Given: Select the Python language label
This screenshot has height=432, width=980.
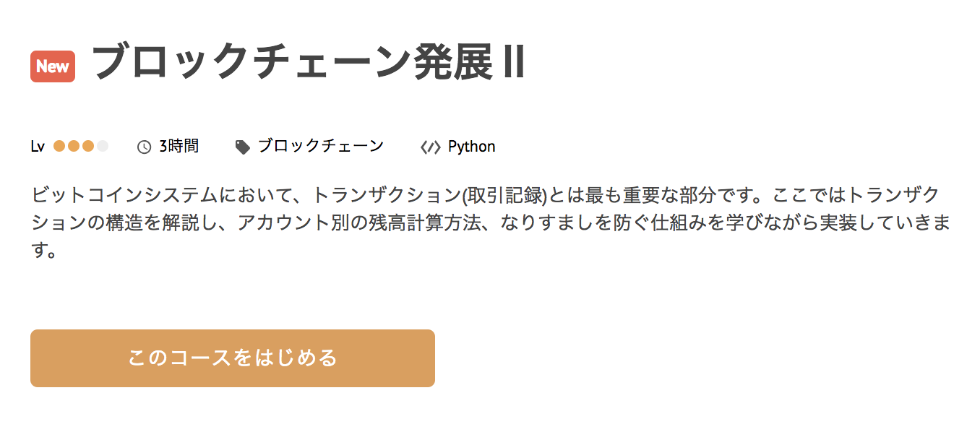Looking at the screenshot, I should click(x=471, y=146).
